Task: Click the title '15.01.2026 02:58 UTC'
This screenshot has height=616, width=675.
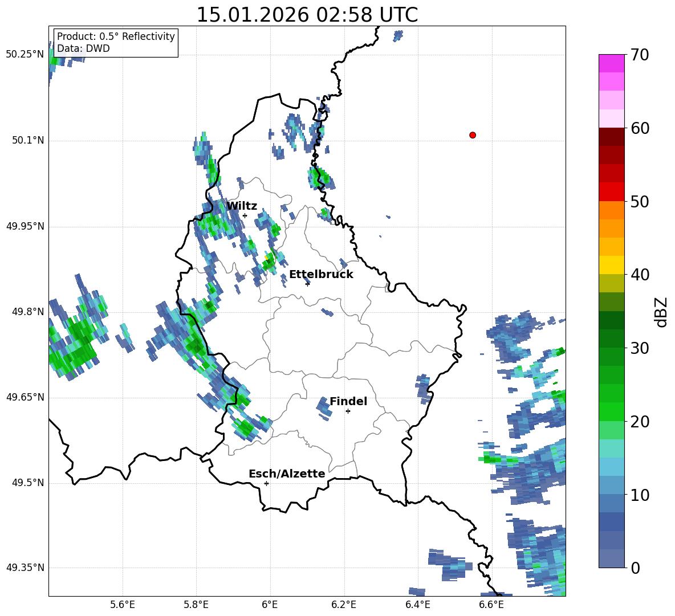Action: tap(307, 15)
